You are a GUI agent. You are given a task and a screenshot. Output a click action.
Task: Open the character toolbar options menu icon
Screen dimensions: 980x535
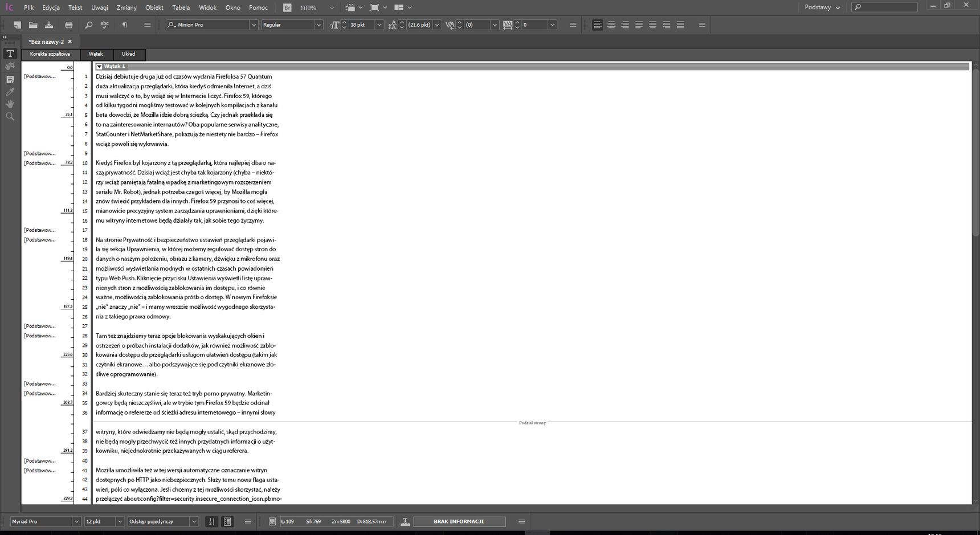[x=573, y=25]
